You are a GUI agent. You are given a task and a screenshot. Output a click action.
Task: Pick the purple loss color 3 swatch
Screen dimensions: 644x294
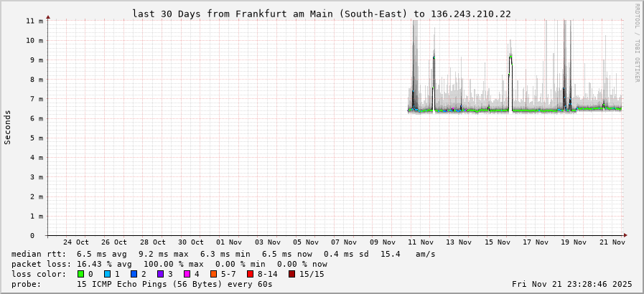(x=161, y=274)
